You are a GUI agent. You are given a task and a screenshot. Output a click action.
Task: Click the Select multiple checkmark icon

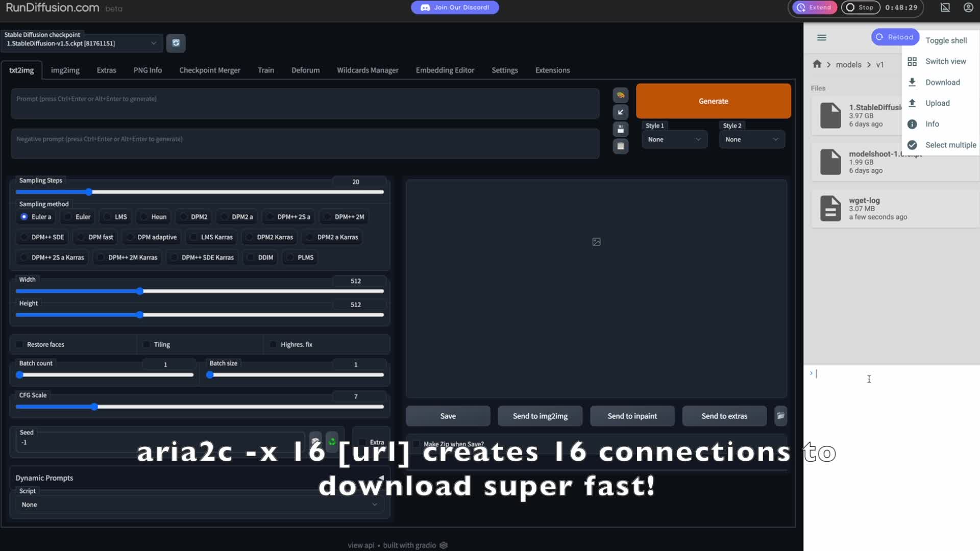pos(912,145)
